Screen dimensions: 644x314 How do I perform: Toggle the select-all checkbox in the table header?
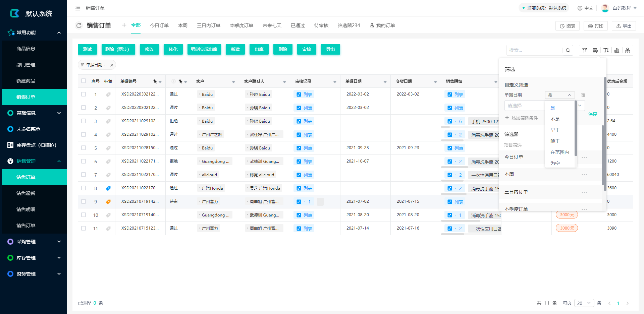click(x=84, y=81)
